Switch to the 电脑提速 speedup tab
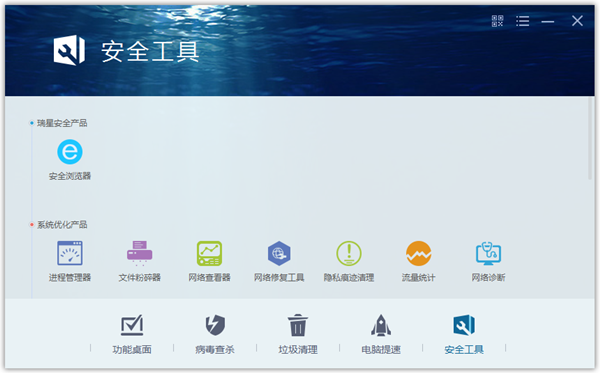The image size is (600, 373). pos(381,334)
